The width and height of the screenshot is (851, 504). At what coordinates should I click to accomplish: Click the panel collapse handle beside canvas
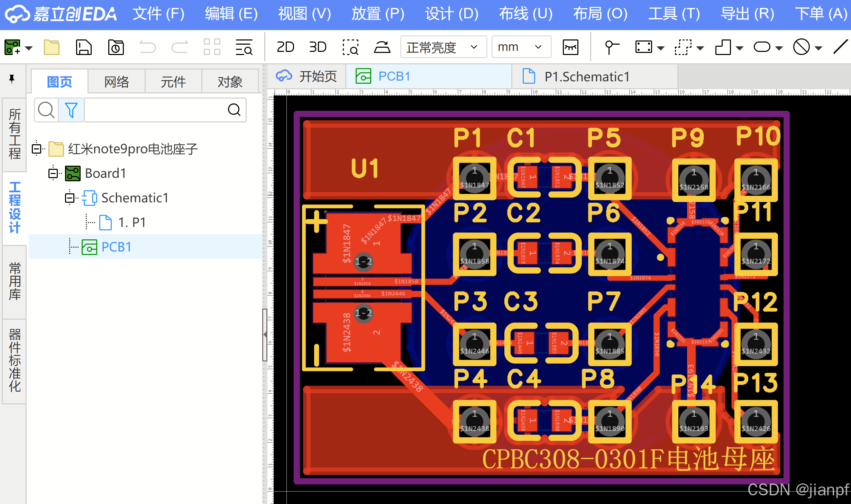(x=265, y=335)
